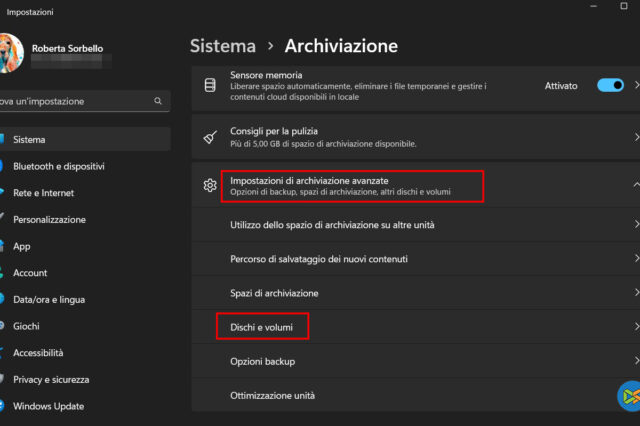Screen dimensions: 640x426
Task: Click the Sensore memoria database icon
Action: 210,85
